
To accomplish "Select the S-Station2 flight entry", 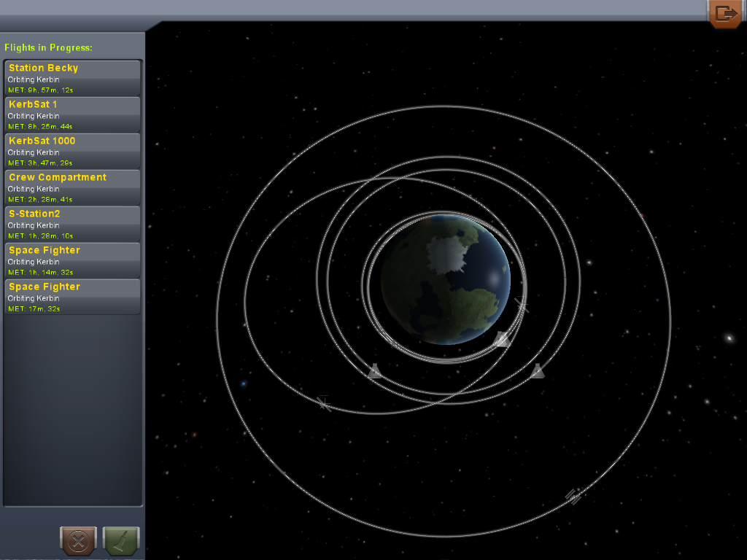I will click(x=72, y=224).
